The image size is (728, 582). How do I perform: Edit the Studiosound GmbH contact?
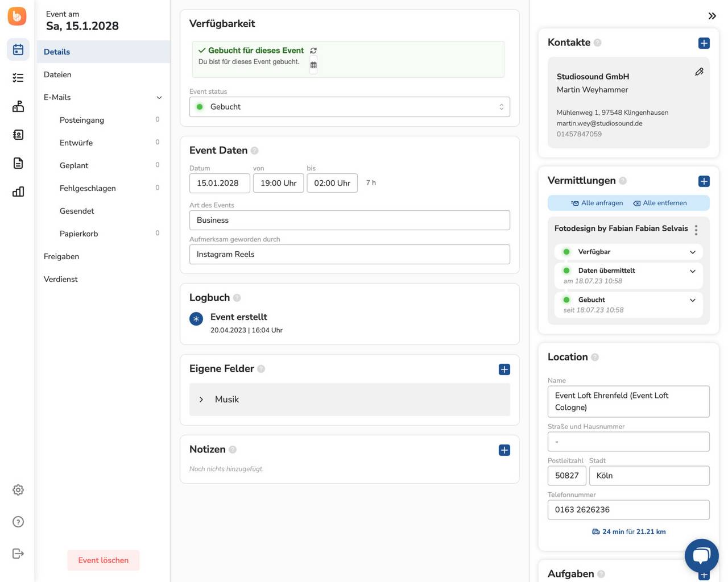coord(699,72)
